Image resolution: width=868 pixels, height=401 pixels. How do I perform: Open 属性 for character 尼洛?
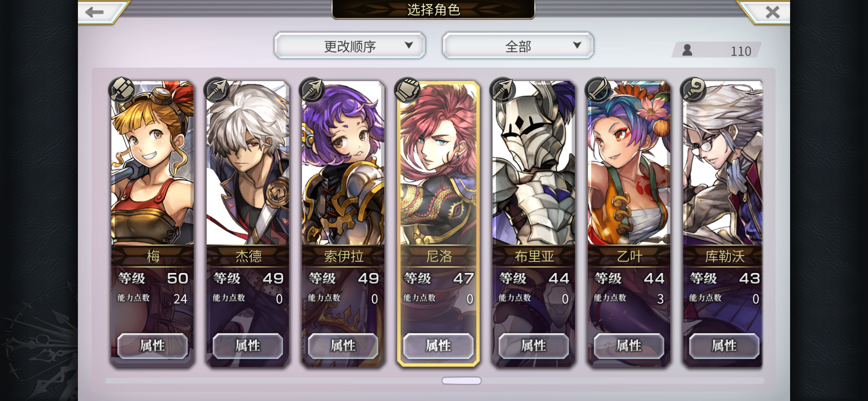tap(438, 346)
